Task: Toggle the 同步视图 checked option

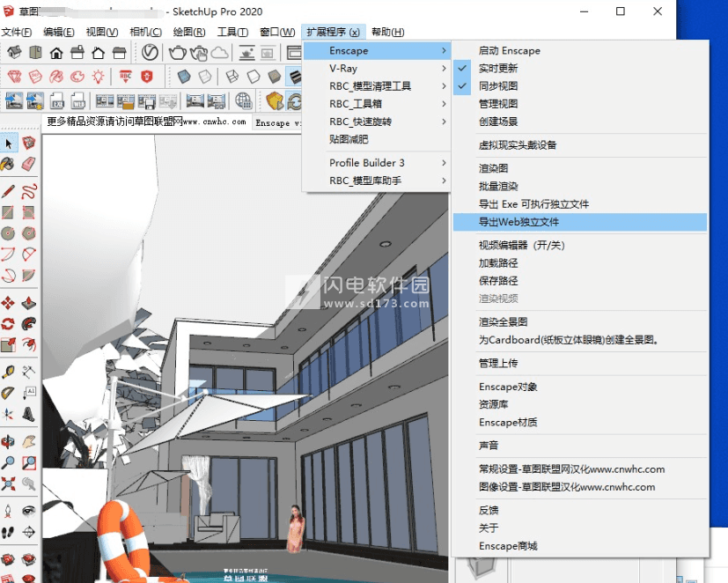Action: [x=580, y=86]
